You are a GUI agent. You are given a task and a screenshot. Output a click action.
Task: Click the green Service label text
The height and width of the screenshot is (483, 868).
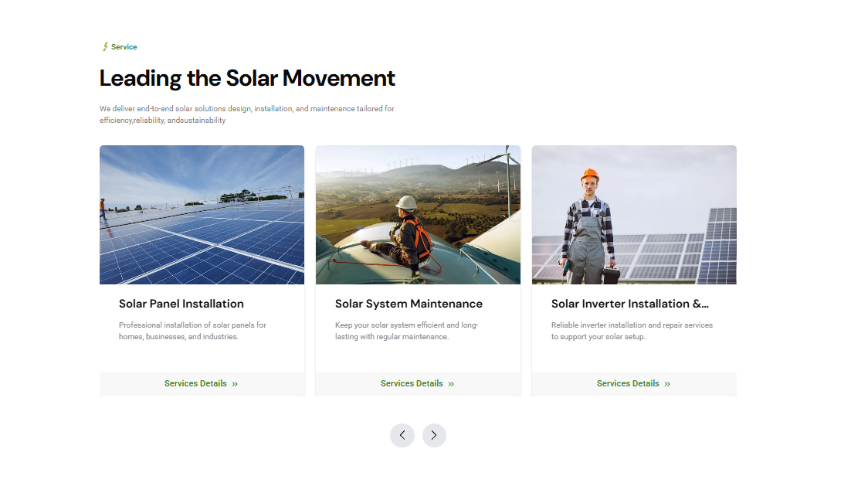click(x=124, y=47)
